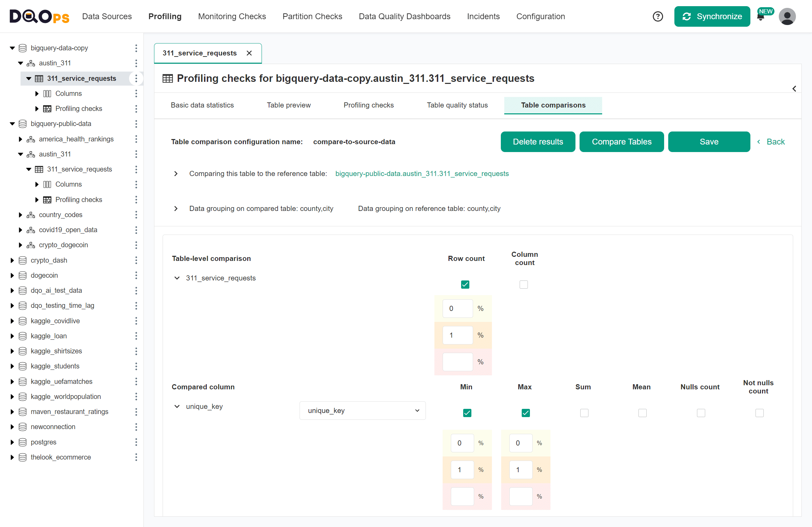The image size is (812, 527).
Task: Open the bigquery-public-data reference table link
Action: [x=422, y=174]
